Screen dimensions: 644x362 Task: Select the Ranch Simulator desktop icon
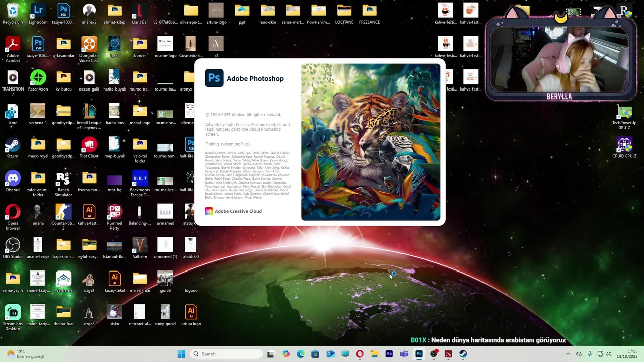click(x=63, y=184)
